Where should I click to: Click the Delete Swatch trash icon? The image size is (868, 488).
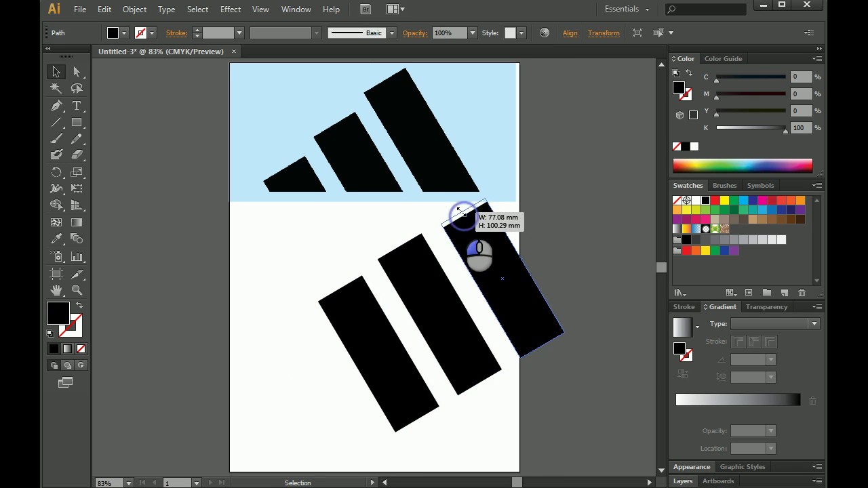[x=802, y=293]
